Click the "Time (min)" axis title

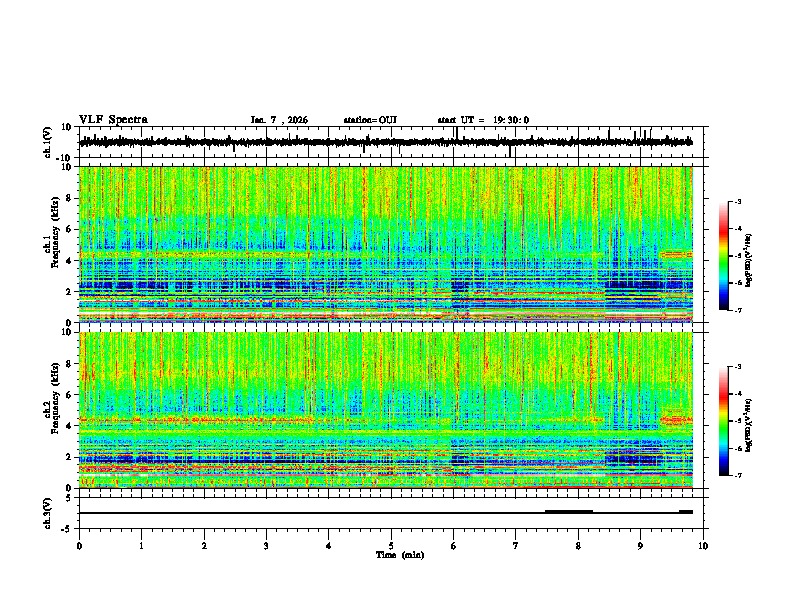click(x=400, y=555)
